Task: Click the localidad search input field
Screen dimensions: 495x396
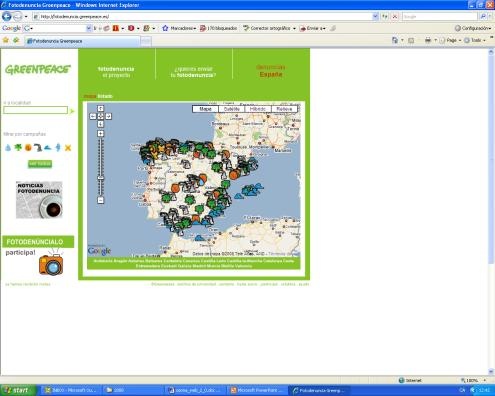Action: point(36,110)
